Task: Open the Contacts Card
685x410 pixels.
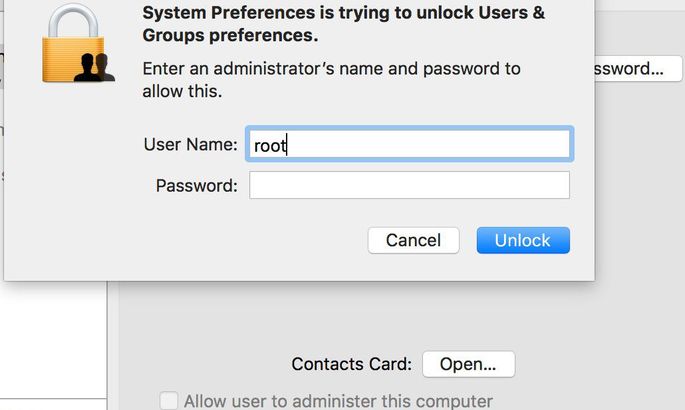Action: point(468,364)
